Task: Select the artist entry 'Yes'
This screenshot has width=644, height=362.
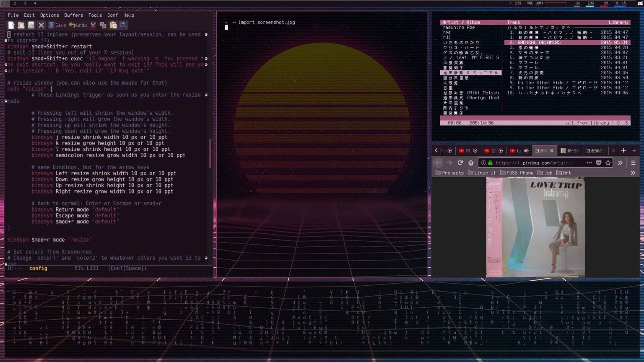Action: pos(446,32)
